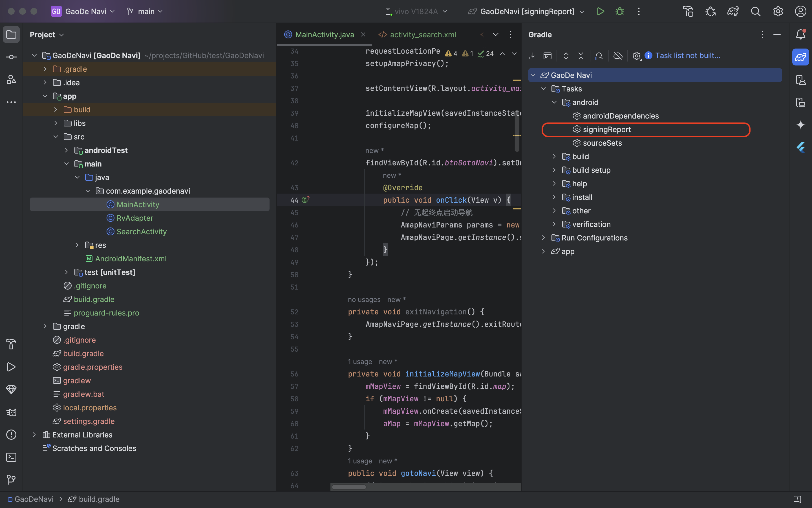Open the Git tool window
Image resolution: width=812 pixels, height=508 pixels.
[x=11, y=480]
